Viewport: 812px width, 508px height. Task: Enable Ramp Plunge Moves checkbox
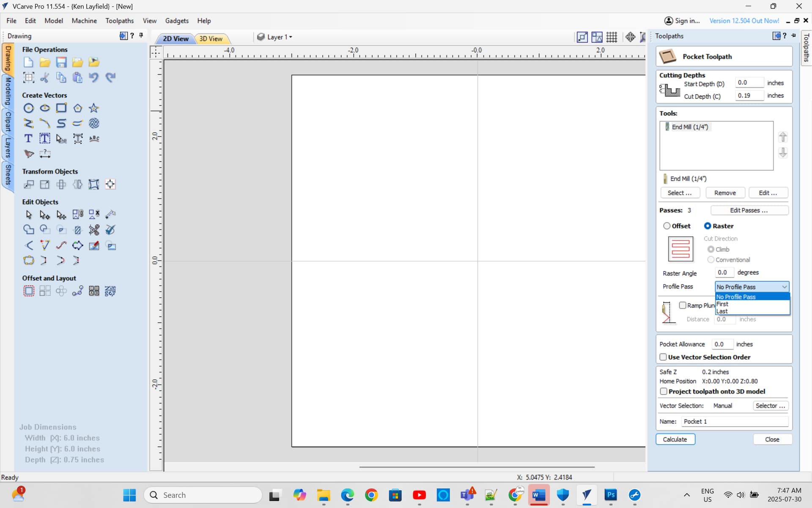[683, 305]
